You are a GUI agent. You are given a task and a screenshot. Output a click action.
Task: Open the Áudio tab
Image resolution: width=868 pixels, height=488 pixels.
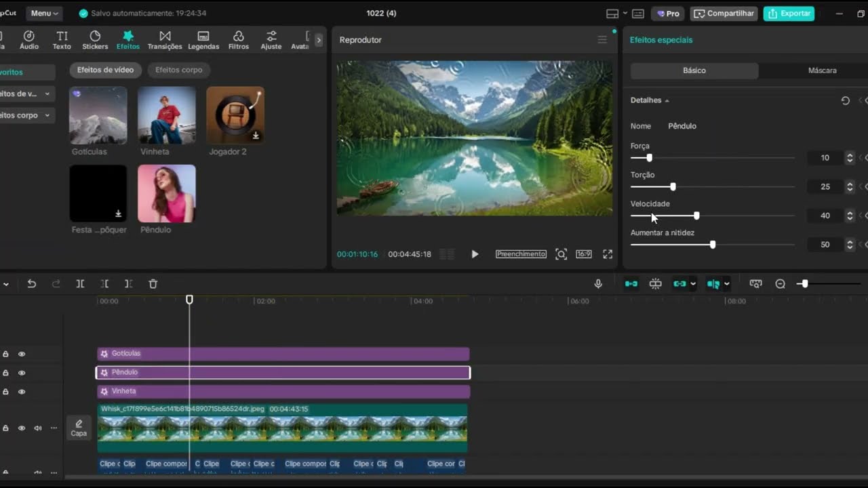pyautogui.click(x=29, y=40)
